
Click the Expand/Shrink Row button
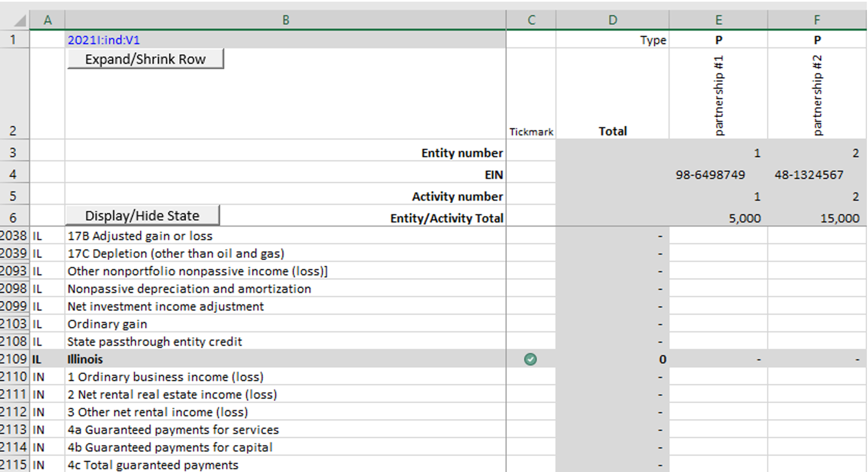click(x=145, y=59)
